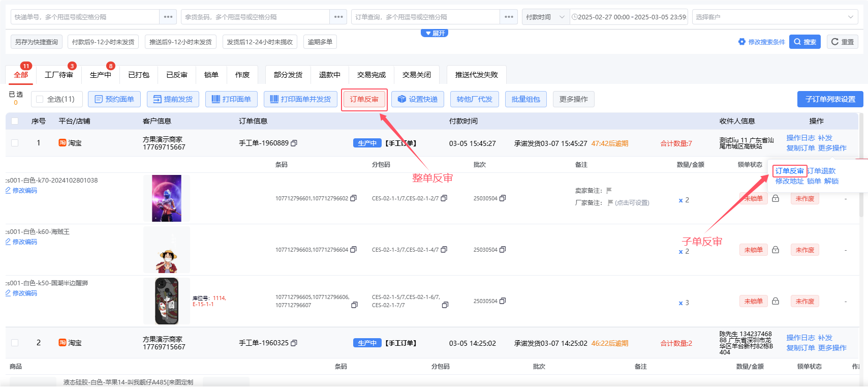
Task: Switch to the 退款中 tab
Action: (x=329, y=75)
